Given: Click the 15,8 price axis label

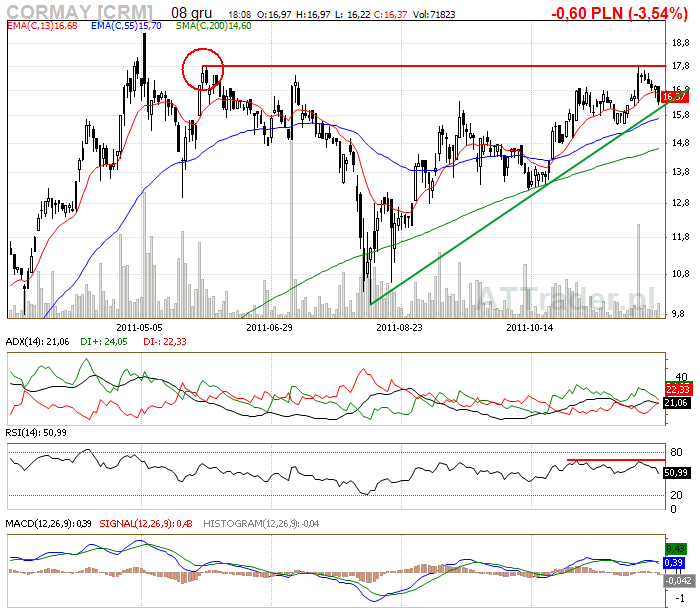Looking at the screenshot, I should (680, 115).
